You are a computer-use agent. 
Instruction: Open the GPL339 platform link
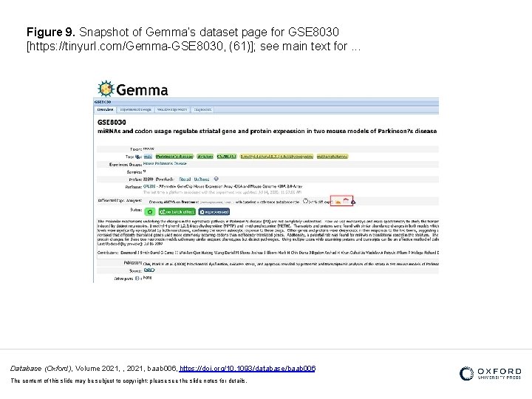[x=149, y=186]
